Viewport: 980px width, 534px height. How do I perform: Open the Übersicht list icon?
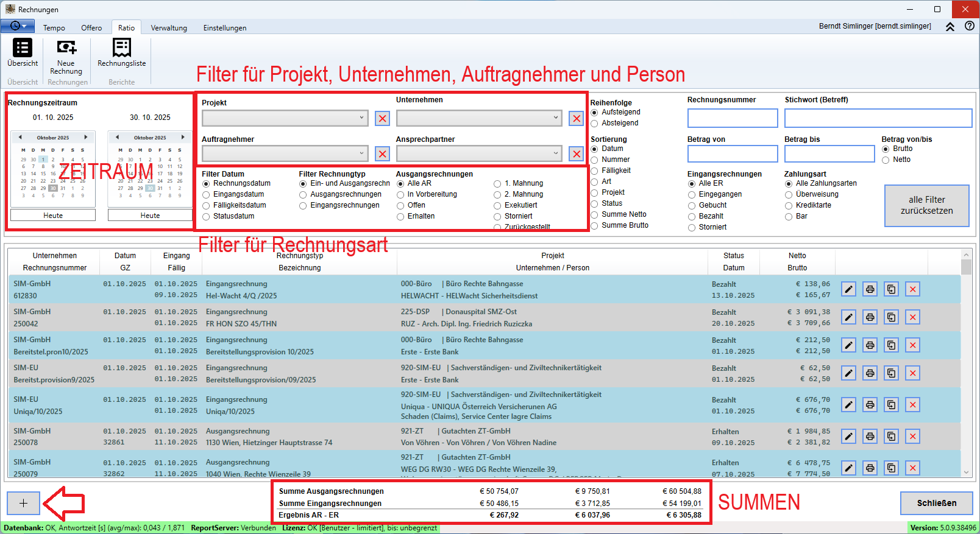coord(23,47)
